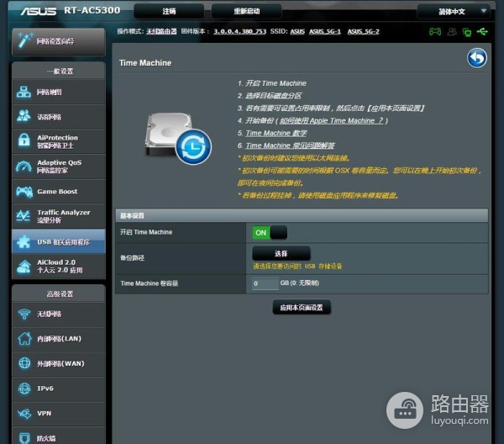Select Traffic Analyzer menu label

click(x=63, y=216)
